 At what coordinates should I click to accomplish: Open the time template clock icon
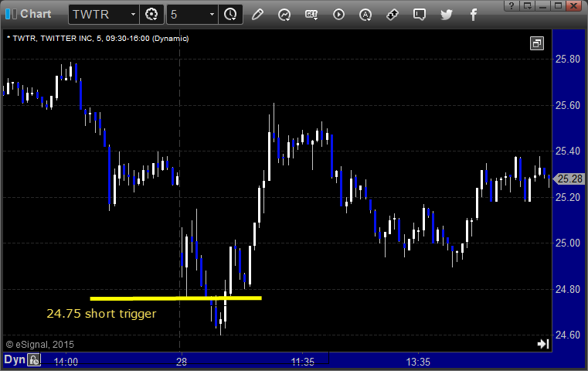pyautogui.click(x=230, y=15)
